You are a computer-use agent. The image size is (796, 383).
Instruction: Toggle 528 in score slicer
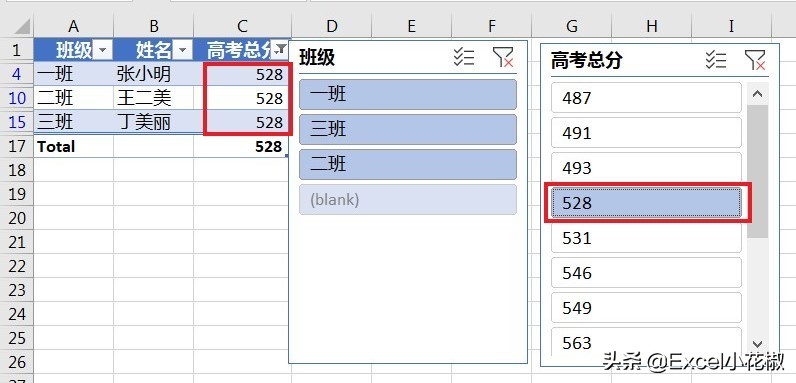646,203
